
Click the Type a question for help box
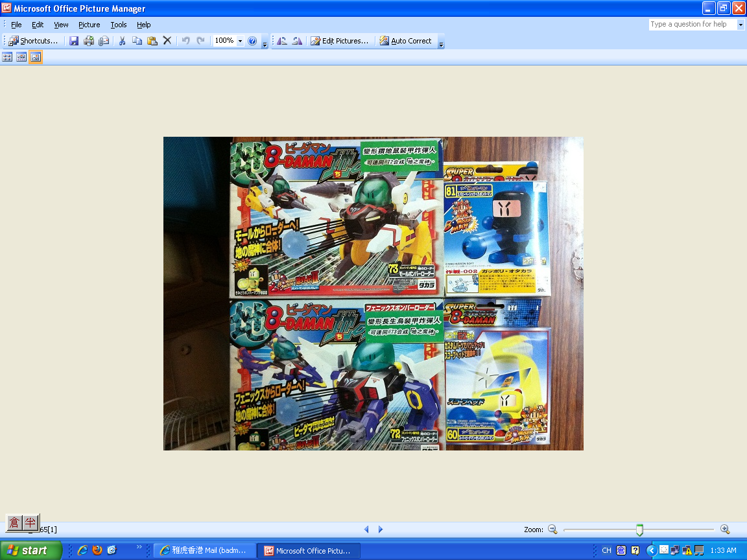point(693,24)
